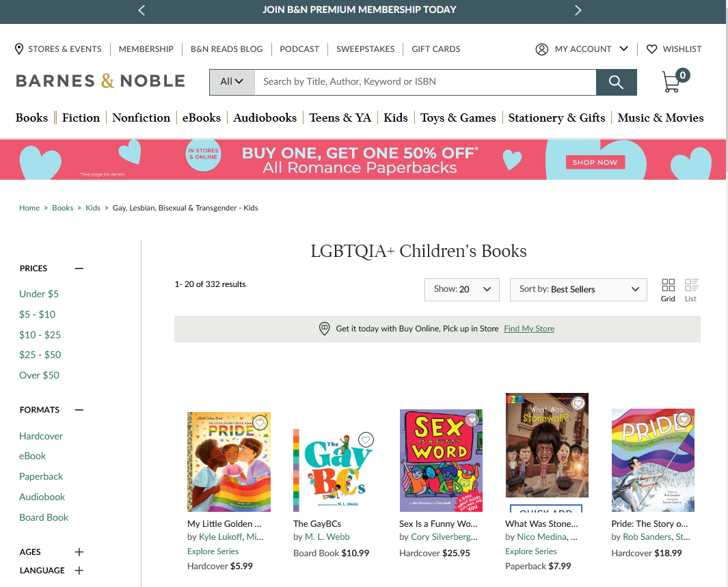
Task: Open the All search category dropdown
Action: point(232,82)
